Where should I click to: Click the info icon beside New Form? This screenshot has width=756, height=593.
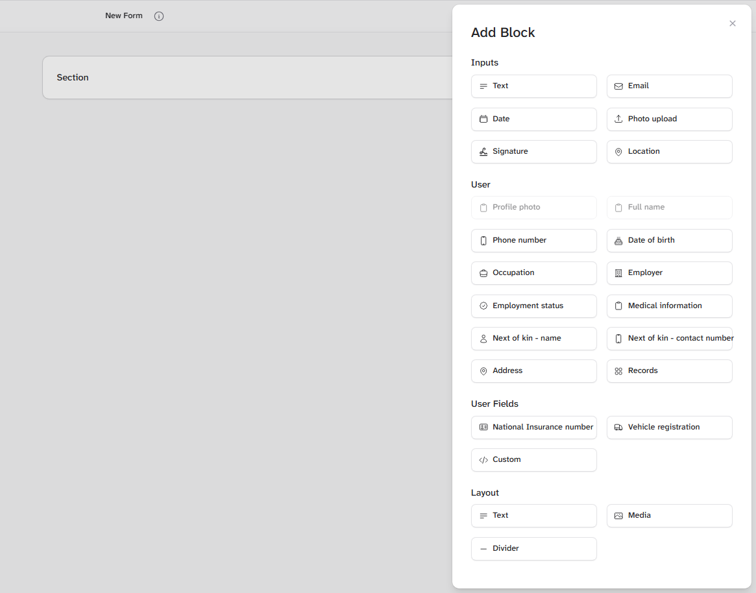coord(159,16)
